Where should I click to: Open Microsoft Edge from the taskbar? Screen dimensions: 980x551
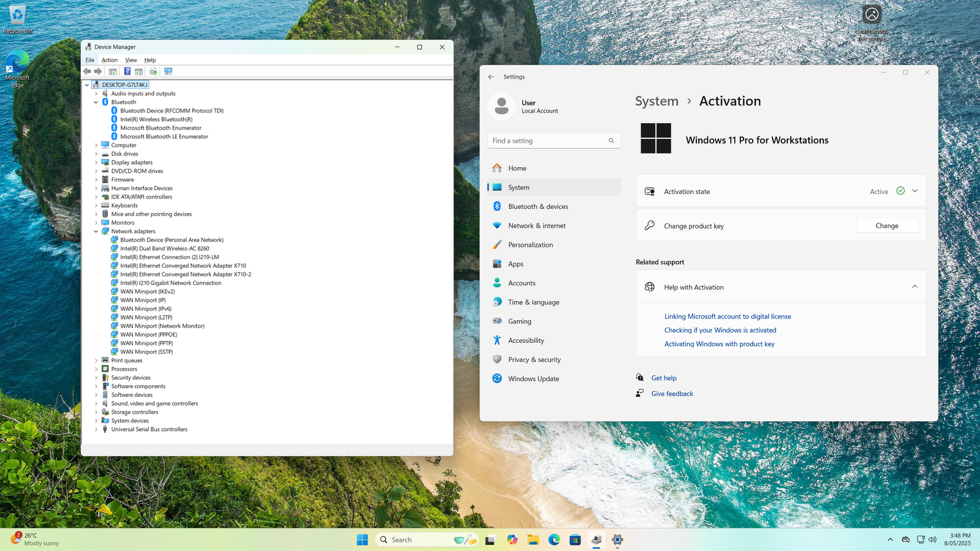click(x=554, y=539)
